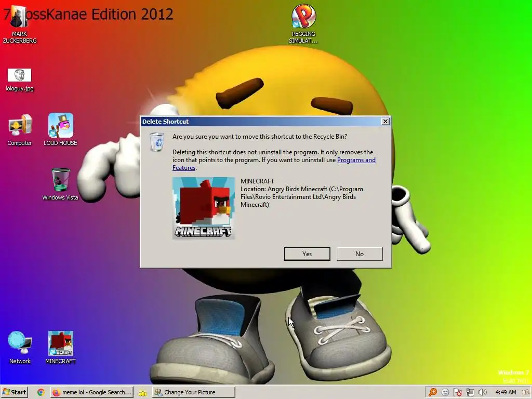Click the MINECRAFT name text in dialog
This screenshot has width=532, height=399.
tap(257, 181)
